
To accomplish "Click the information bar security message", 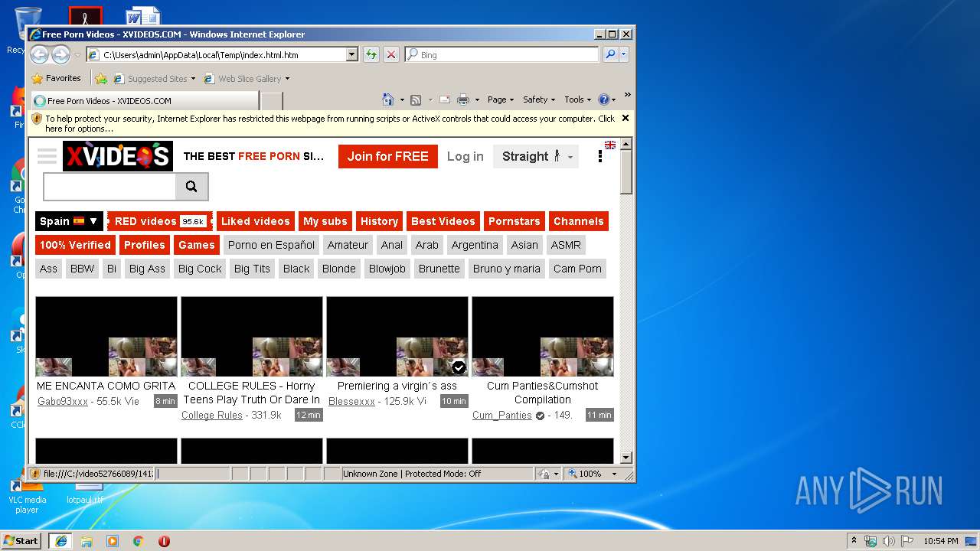I will click(x=330, y=123).
